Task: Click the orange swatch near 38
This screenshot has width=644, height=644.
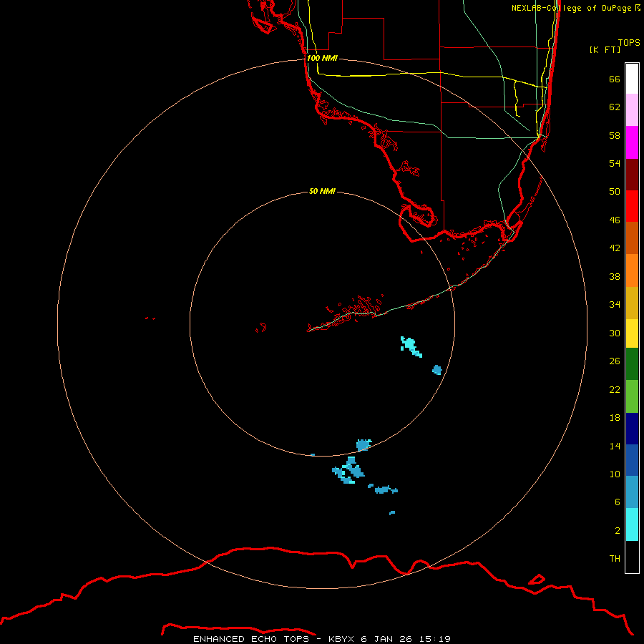Action: pos(632,270)
